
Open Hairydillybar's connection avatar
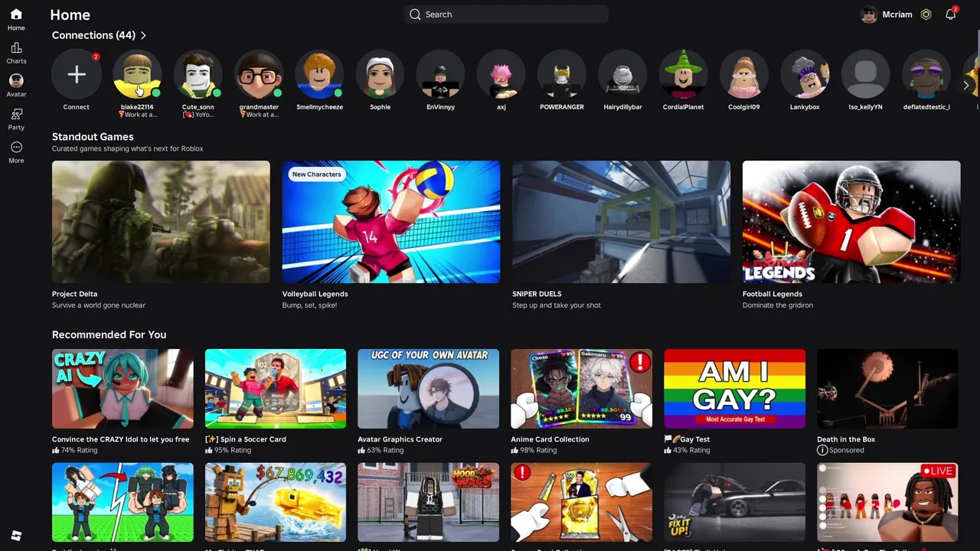[x=622, y=74]
